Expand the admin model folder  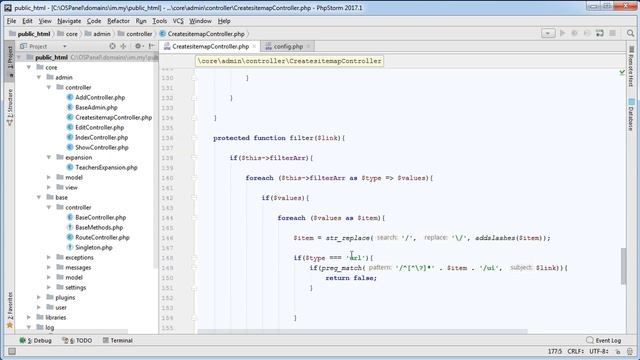click(49, 177)
